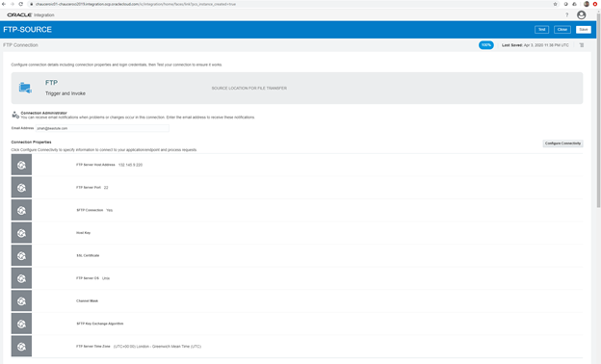
Task: Click the 'Host Key' label
Action: pos(83,233)
